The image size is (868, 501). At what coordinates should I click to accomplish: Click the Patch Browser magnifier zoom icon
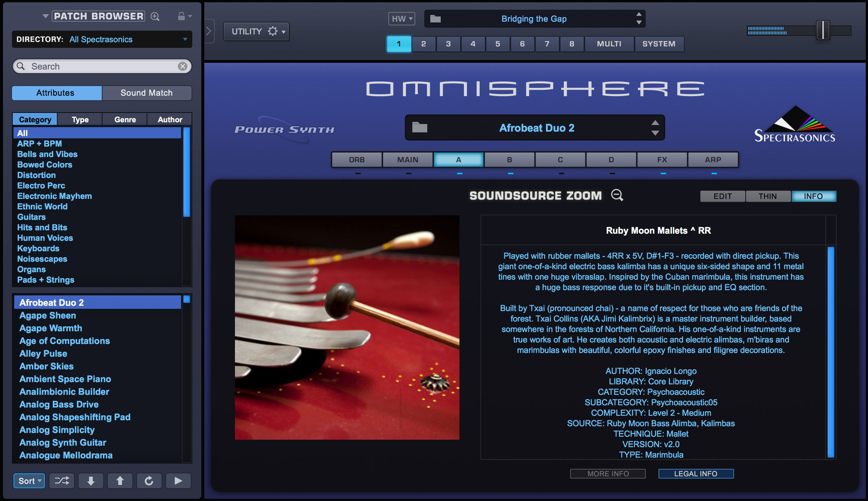155,16
